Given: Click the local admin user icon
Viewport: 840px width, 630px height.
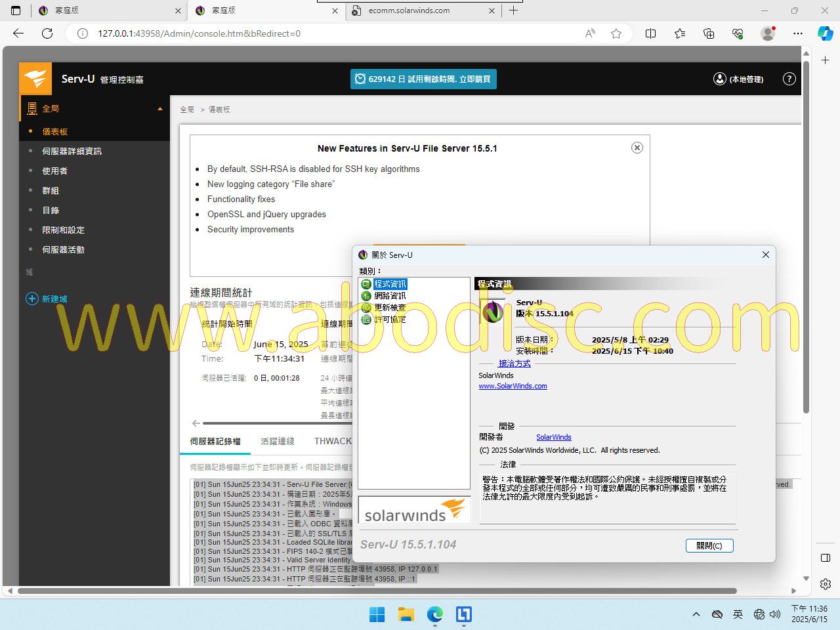Looking at the screenshot, I should click(x=720, y=79).
